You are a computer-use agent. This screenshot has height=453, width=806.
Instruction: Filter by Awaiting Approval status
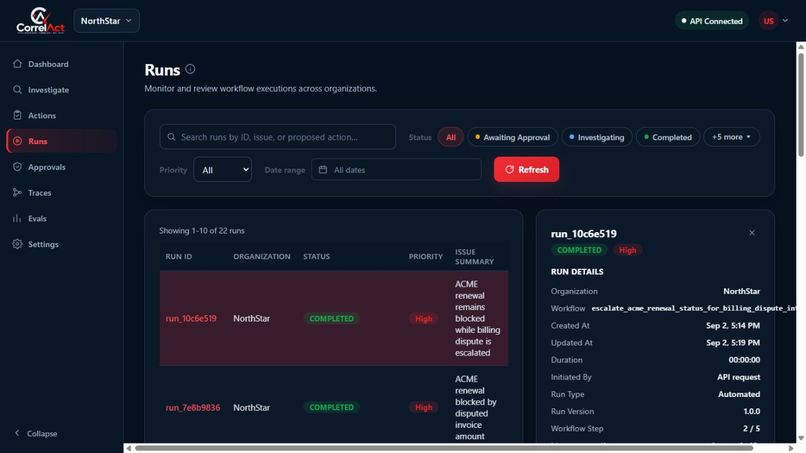(x=512, y=137)
